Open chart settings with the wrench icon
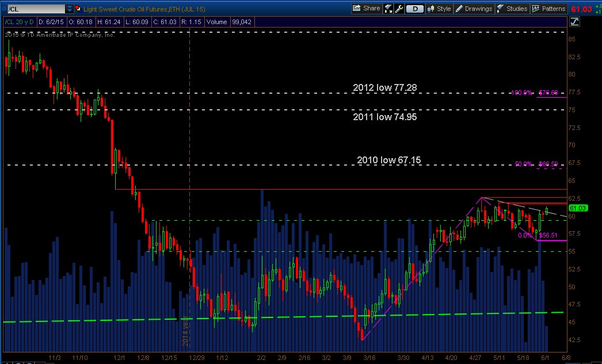The image size is (602, 364). 399,9
